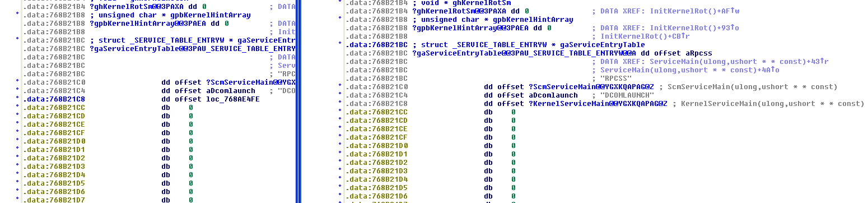
Task: Click address .data:768B21D6 in right pane
Action: pos(377,196)
